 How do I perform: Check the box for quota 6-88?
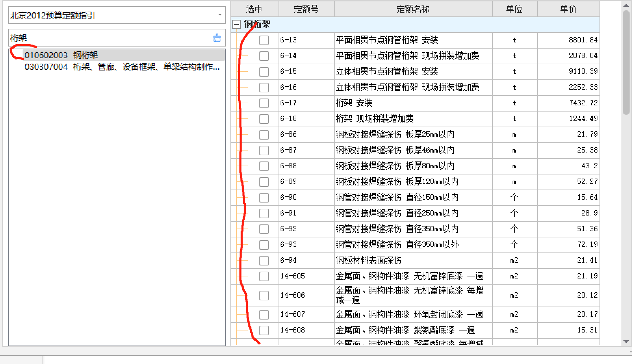264,166
